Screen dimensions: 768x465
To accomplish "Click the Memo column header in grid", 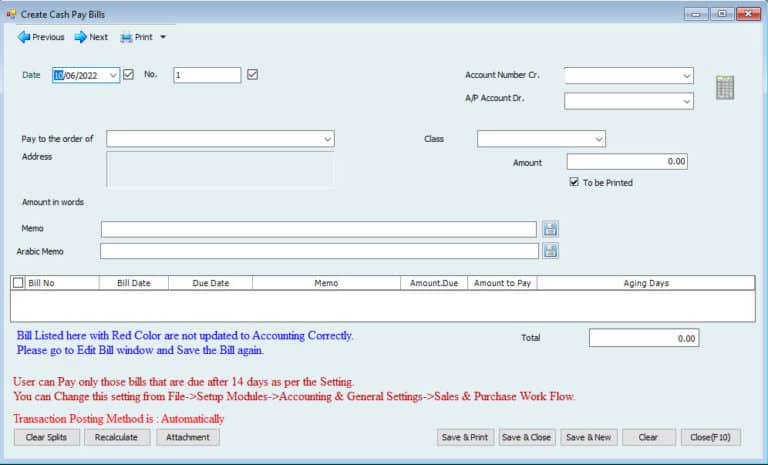I will (327, 283).
